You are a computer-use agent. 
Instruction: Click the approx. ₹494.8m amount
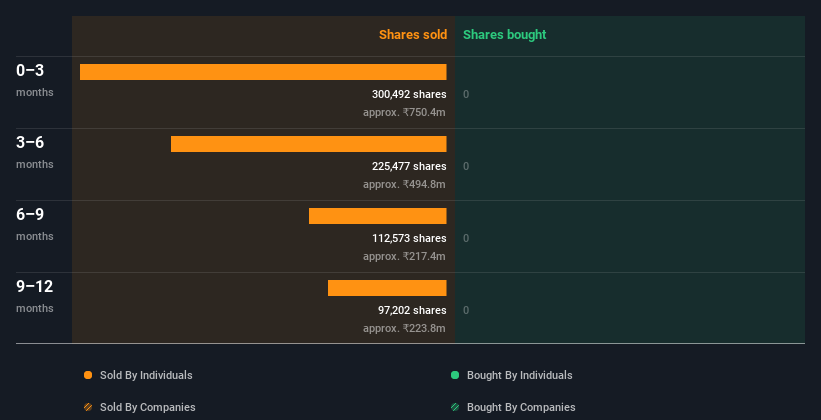404,184
